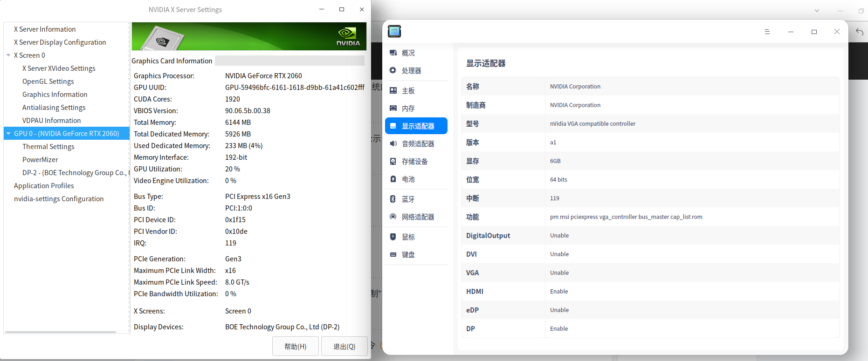Click 型号 value nVidia VGA compatible controller
Image resolution: width=868 pixels, height=361 pixels.
592,124
